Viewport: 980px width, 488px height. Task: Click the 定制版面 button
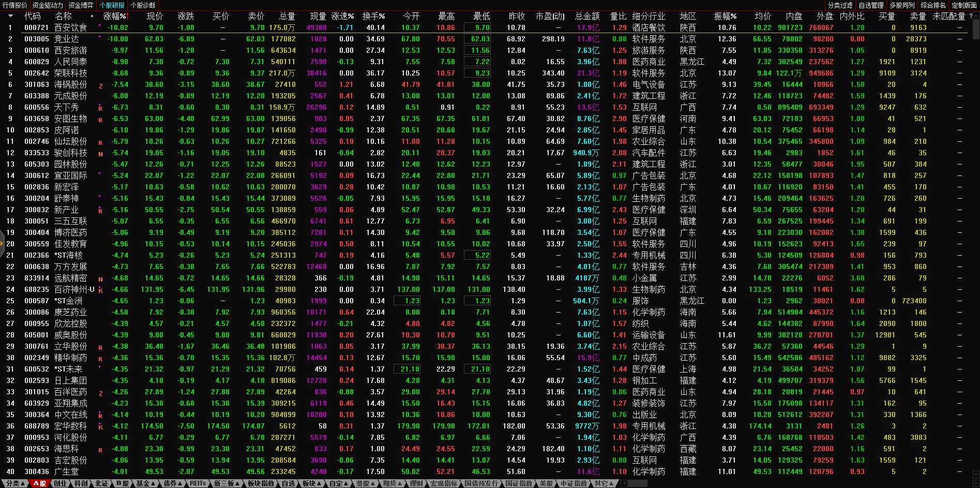pyautogui.click(x=964, y=5)
